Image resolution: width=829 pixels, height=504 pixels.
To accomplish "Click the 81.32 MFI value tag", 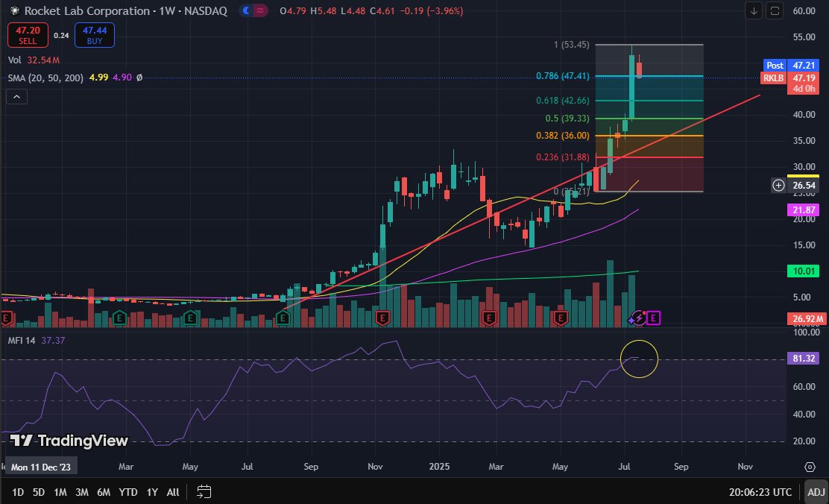I will click(803, 358).
